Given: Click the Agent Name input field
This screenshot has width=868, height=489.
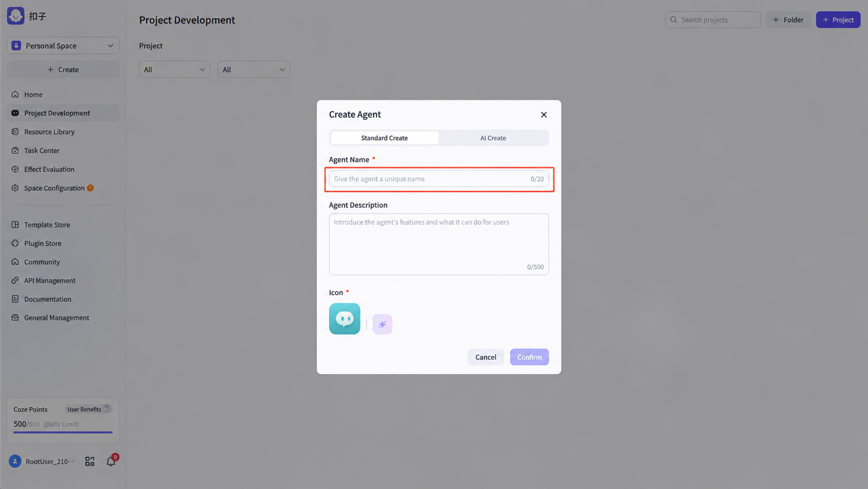Looking at the screenshot, I should tap(439, 179).
